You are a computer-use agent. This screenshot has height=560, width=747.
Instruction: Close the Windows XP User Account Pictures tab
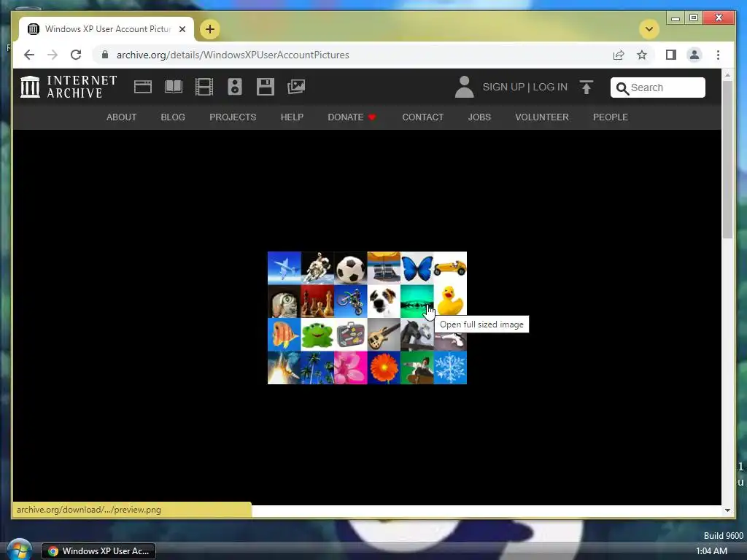[x=182, y=29]
